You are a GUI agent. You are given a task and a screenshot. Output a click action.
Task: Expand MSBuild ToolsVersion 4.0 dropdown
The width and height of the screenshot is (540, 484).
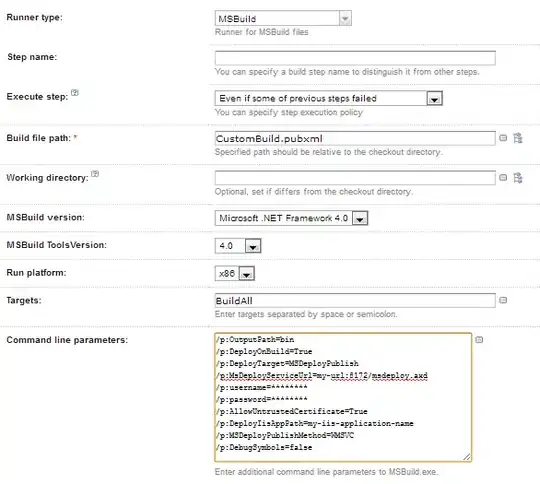tap(238, 246)
